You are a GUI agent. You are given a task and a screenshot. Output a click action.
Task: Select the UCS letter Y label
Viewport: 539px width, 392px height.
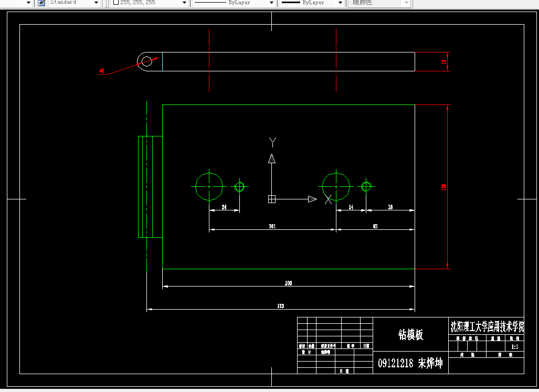pyautogui.click(x=272, y=142)
